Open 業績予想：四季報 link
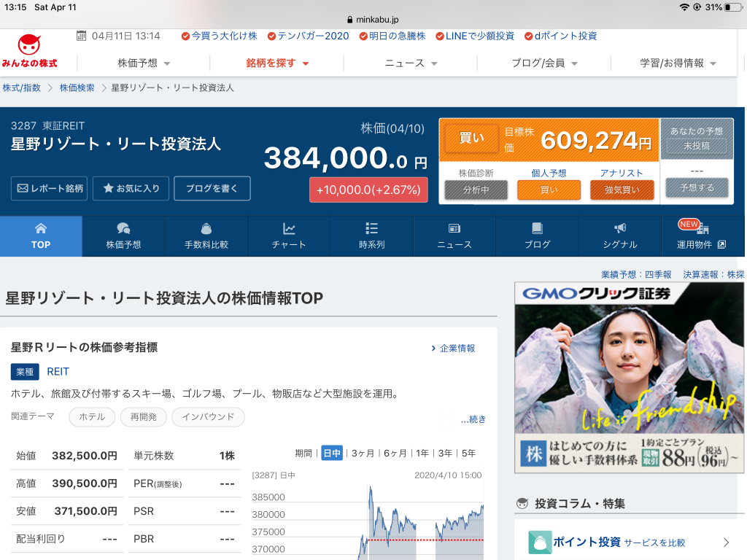Image resolution: width=747 pixels, height=560 pixels. pos(636,274)
